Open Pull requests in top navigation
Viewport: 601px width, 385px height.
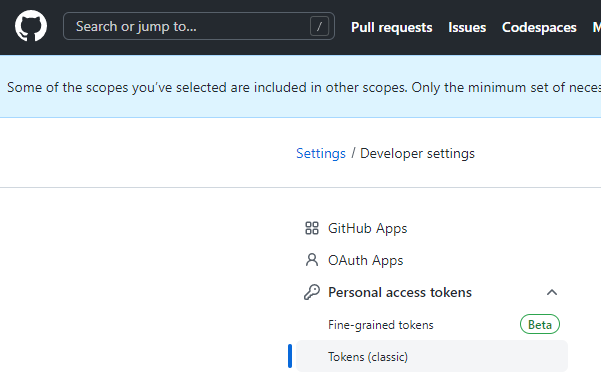(391, 27)
